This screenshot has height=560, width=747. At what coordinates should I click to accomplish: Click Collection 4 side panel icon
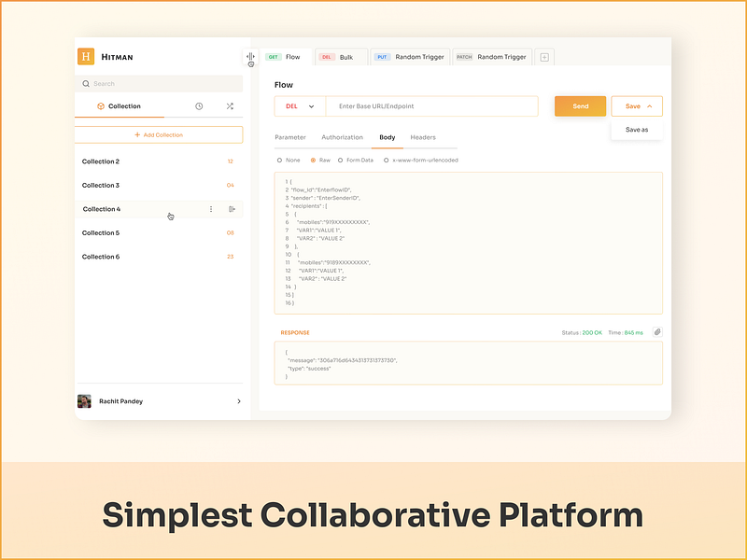point(232,209)
